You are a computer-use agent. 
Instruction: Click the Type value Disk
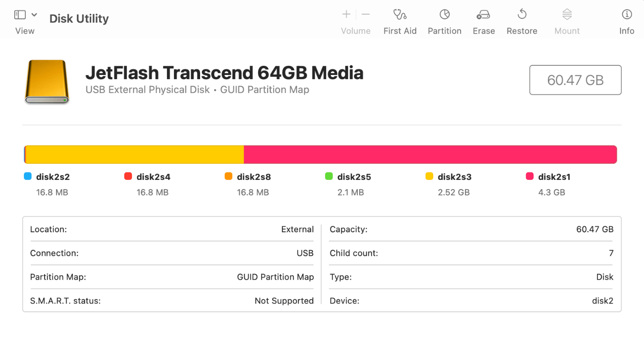pos(604,277)
